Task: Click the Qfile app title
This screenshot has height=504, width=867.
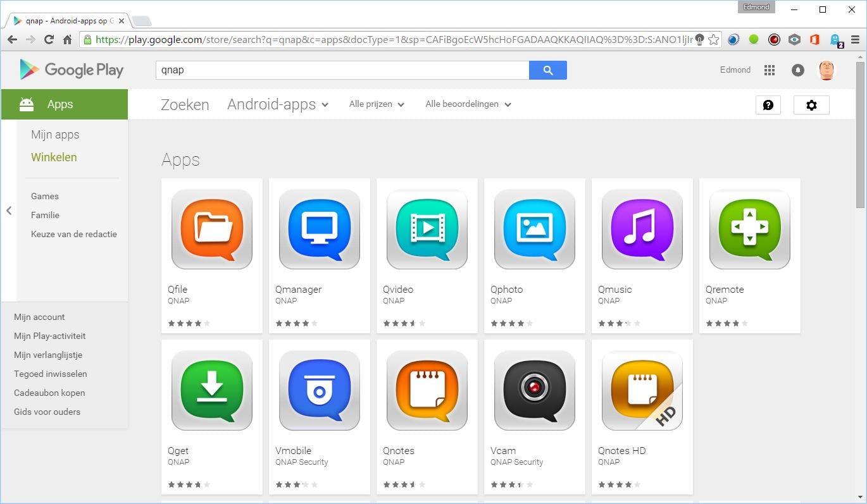Action: click(177, 290)
